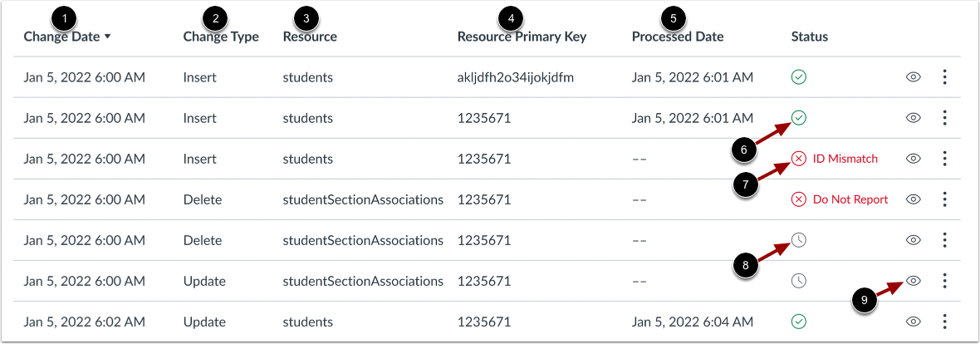The height and width of the screenshot is (344, 980).
Task: Open options menu for Do Not Report row
Action: [x=944, y=199]
